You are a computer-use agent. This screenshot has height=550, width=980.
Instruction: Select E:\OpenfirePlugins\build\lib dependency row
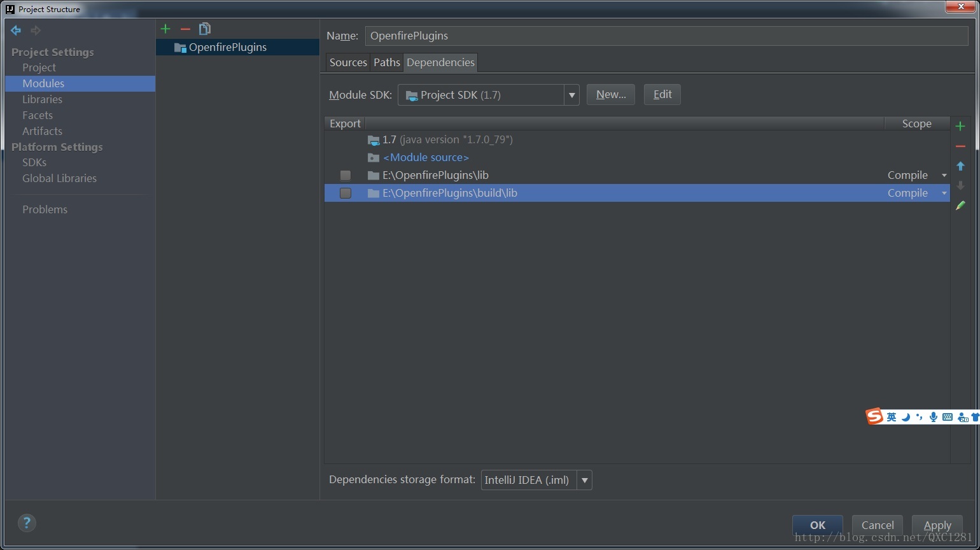pyautogui.click(x=637, y=193)
